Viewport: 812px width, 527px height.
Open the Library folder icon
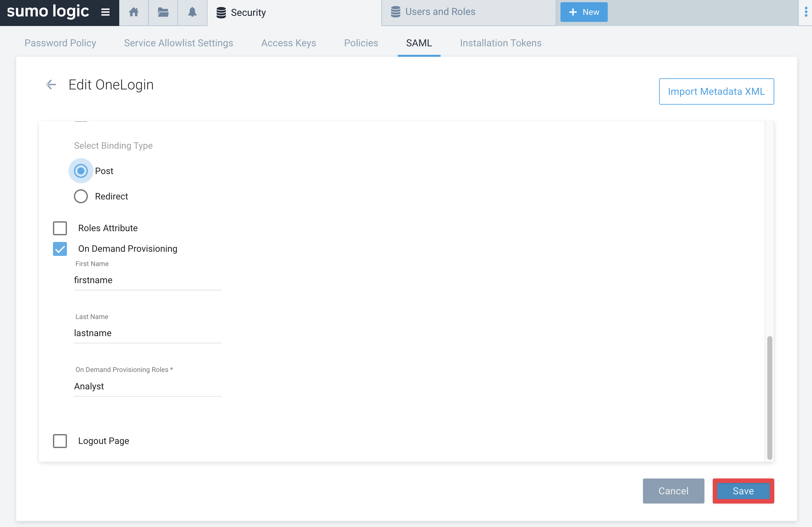163,12
